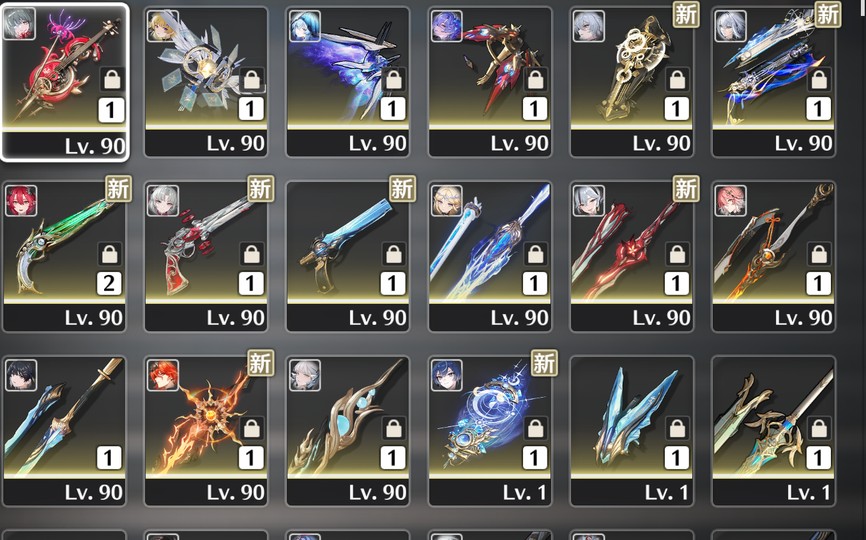Toggle lock on the ice crystal gauntlets
The image size is (866, 540).
(677, 428)
